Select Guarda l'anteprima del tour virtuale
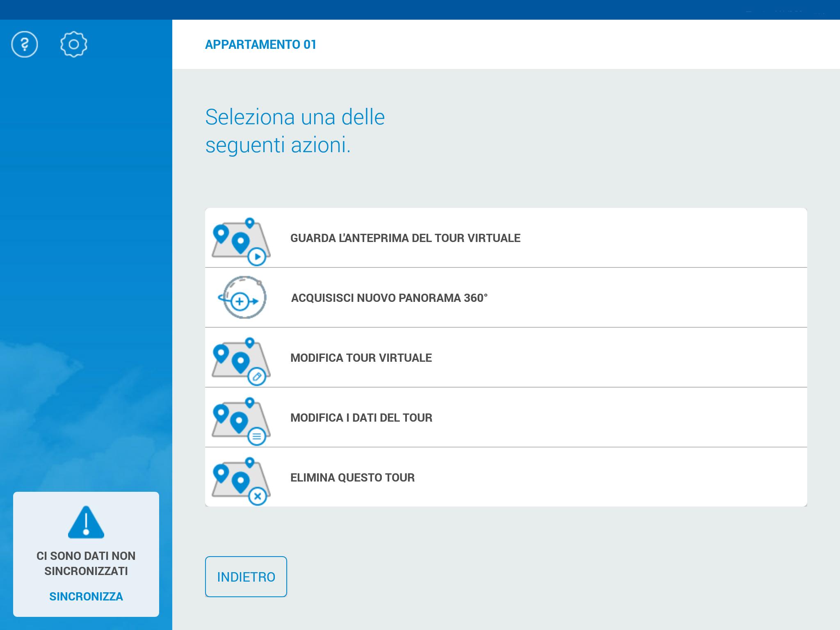The height and width of the screenshot is (630, 840). point(506,238)
